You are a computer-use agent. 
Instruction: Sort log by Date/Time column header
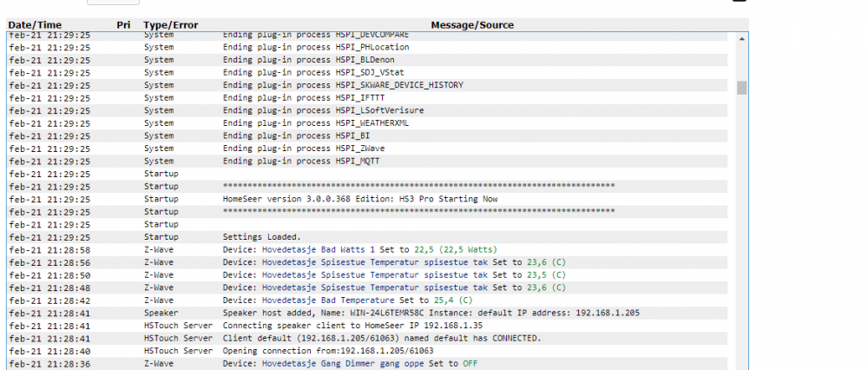(x=34, y=25)
